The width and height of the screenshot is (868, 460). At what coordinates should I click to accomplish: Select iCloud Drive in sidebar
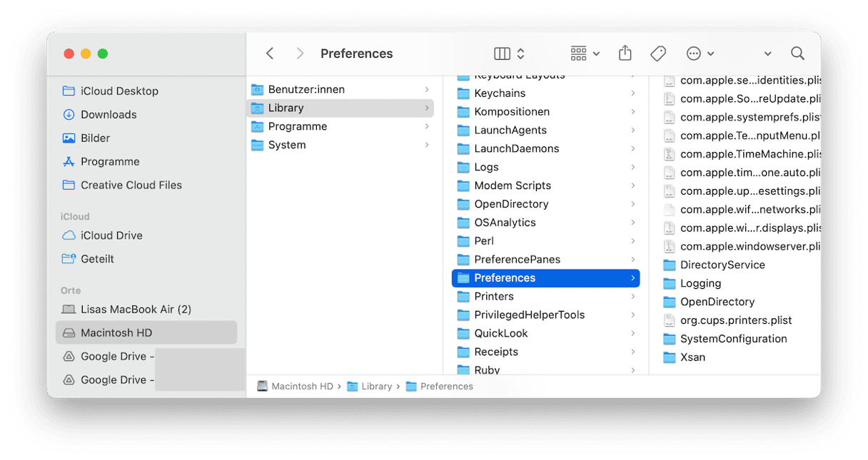pyautogui.click(x=146, y=235)
